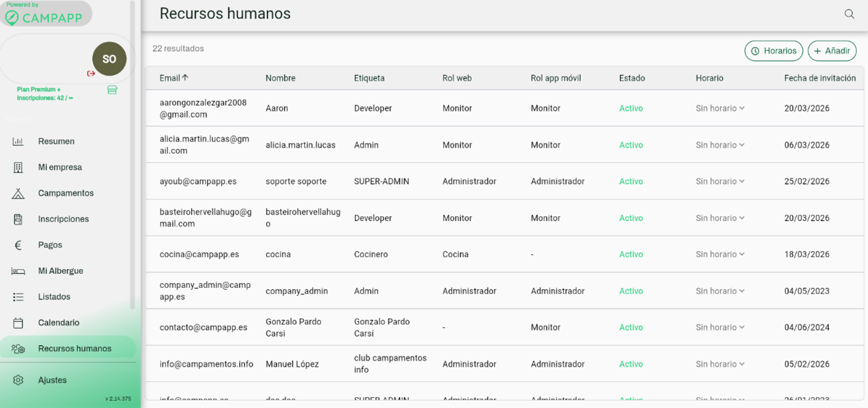Expand Sin horario dropdown for Aaron
The height and width of the screenshot is (408, 868).
click(720, 108)
